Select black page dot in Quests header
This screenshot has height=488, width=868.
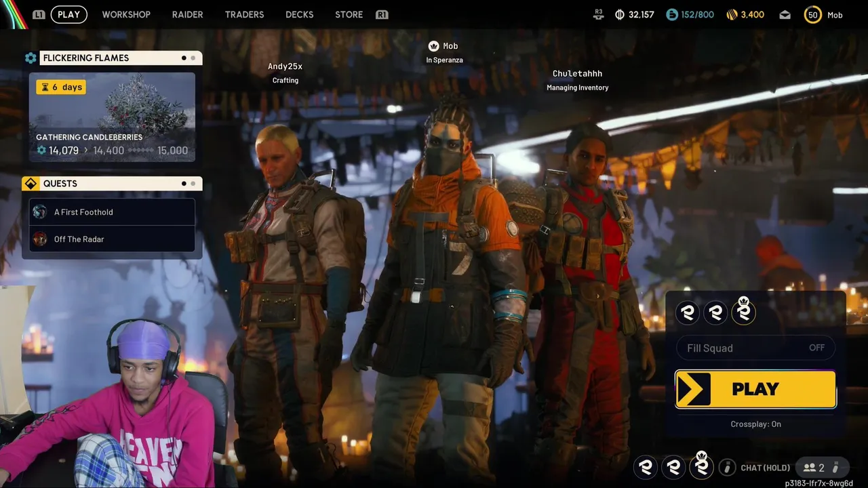click(184, 184)
